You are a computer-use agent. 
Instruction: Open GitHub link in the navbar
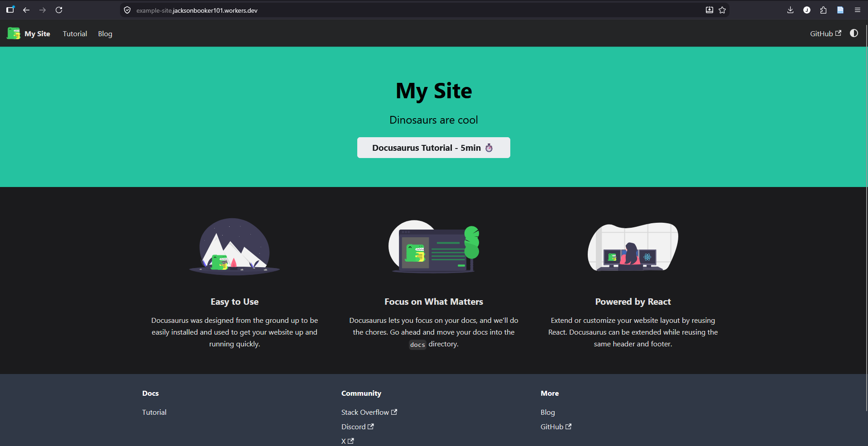[x=825, y=34]
